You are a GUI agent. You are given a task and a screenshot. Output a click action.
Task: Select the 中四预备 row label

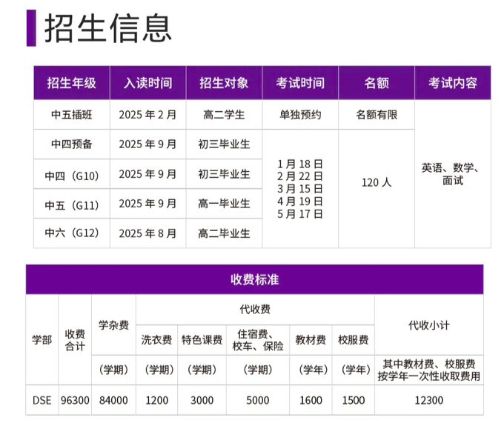[71, 144]
